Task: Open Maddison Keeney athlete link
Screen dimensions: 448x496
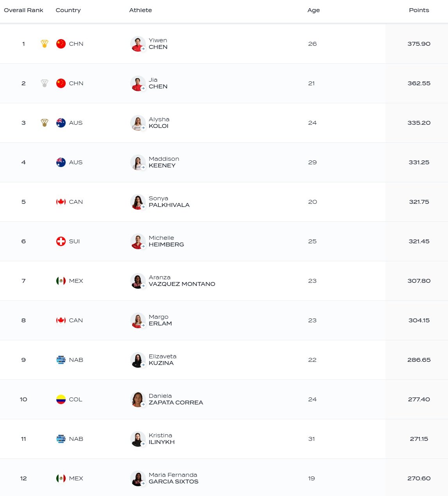Action: (x=162, y=162)
